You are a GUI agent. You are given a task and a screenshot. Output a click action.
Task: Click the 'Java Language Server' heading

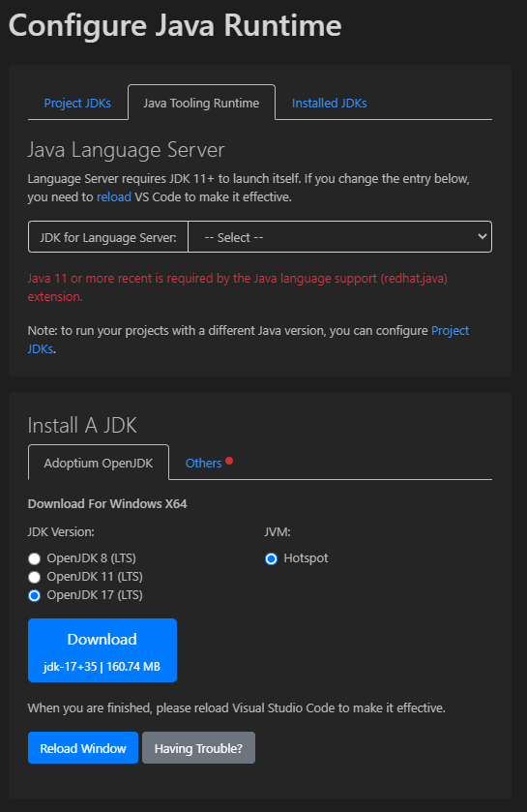(x=127, y=150)
